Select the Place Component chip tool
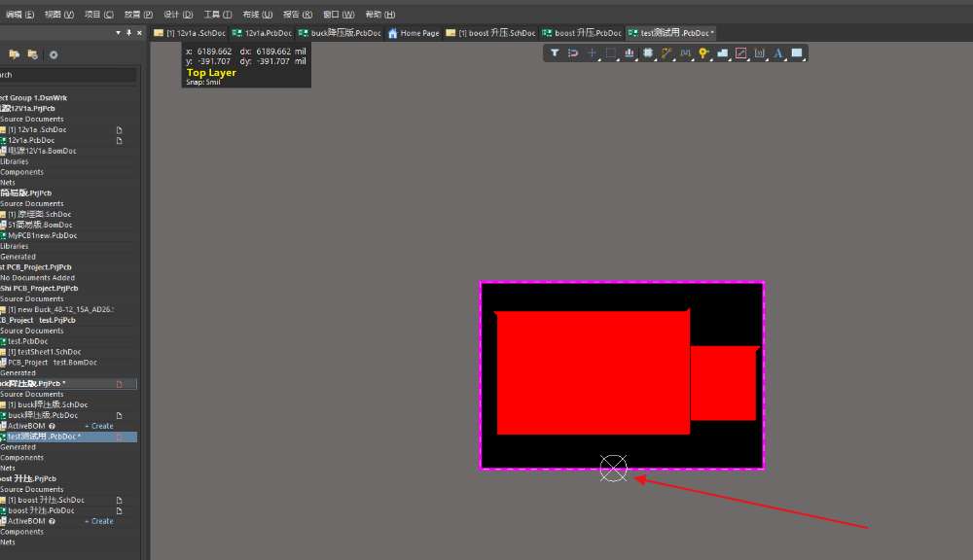973x560 pixels. [648, 53]
